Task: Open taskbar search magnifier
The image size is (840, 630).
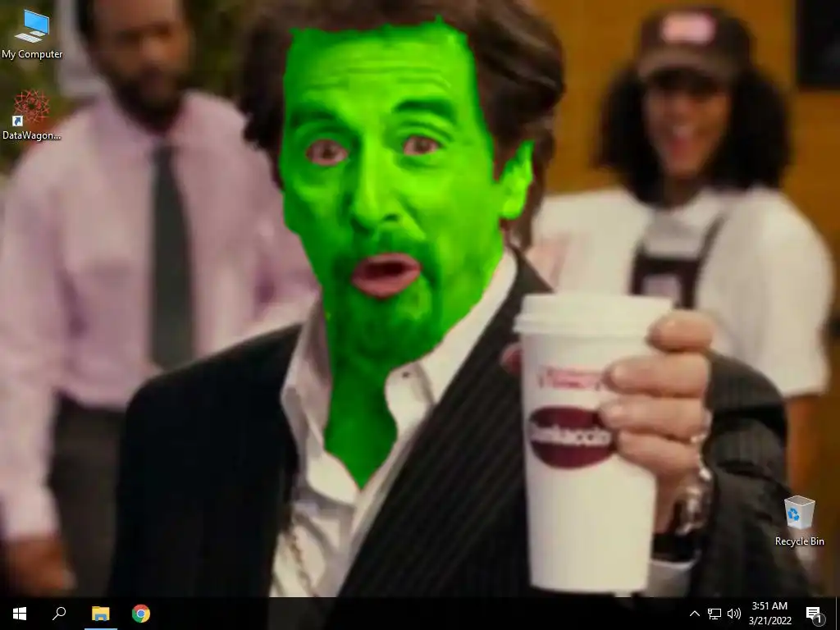Action: [x=59, y=614]
